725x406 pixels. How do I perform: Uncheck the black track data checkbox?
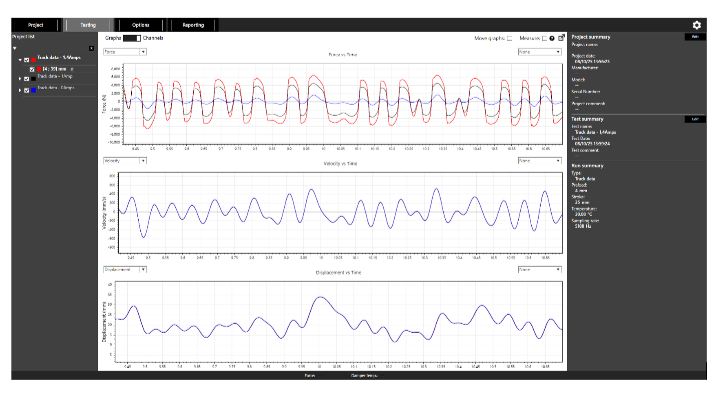tap(26, 77)
